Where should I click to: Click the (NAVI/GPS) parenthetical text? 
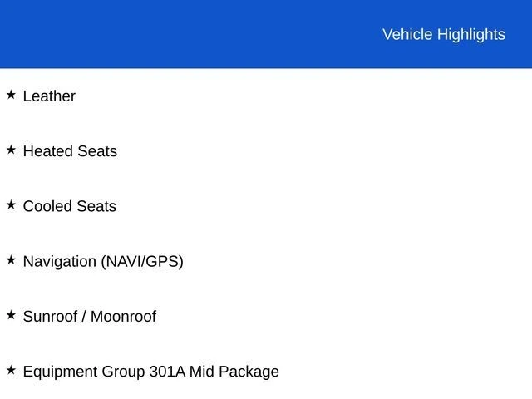tap(142, 261)
